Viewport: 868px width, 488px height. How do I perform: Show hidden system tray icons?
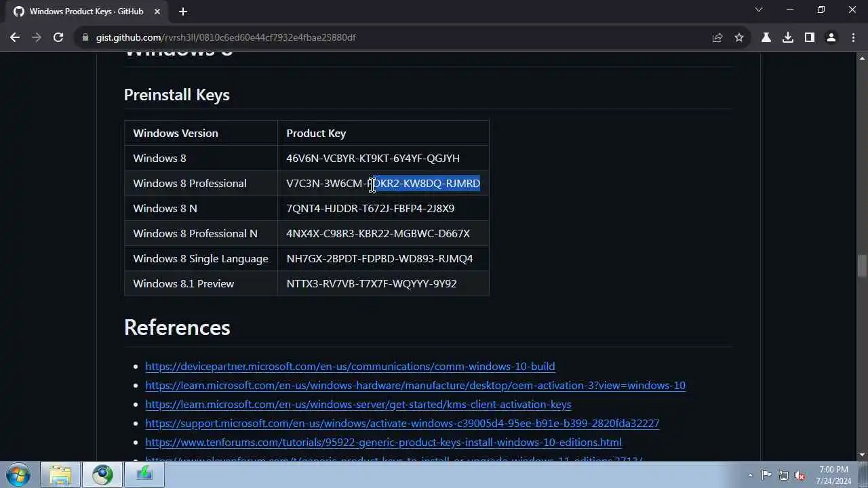coord(750,475)
